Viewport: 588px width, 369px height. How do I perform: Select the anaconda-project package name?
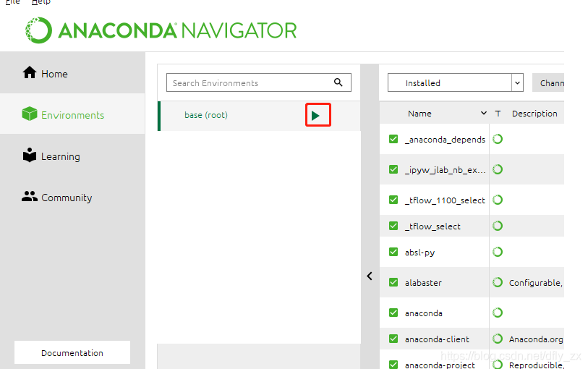440,365
